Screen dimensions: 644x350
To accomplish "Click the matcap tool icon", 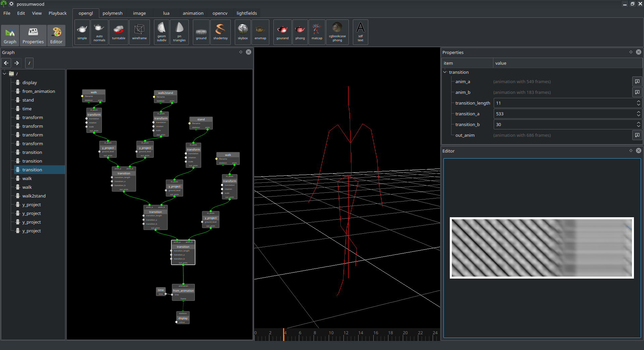I will [x=317, y=32].
